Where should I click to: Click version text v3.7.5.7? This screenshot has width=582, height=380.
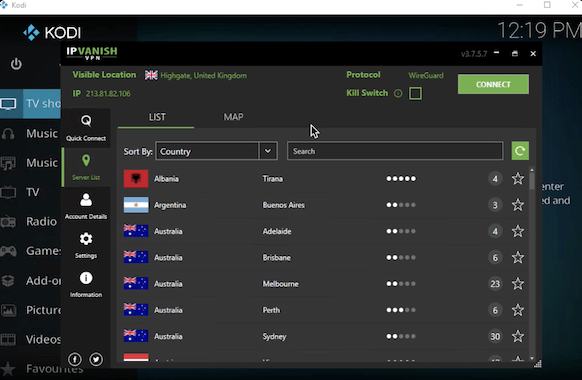(474, 54)
